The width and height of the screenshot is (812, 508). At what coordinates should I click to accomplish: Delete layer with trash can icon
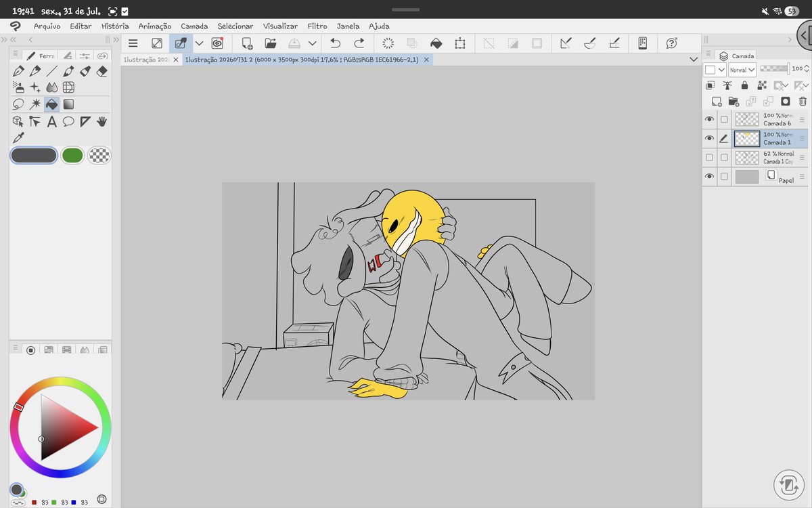[803, 102]
